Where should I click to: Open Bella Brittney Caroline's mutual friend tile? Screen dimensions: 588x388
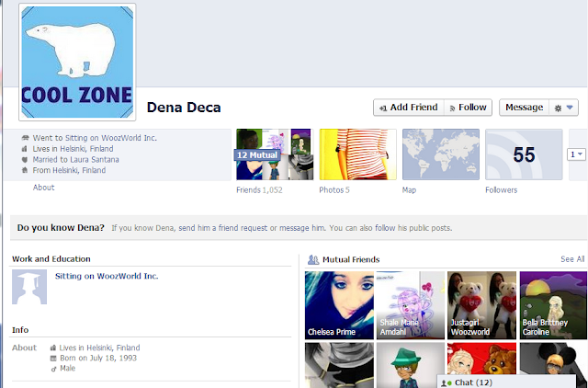(553, 305)
